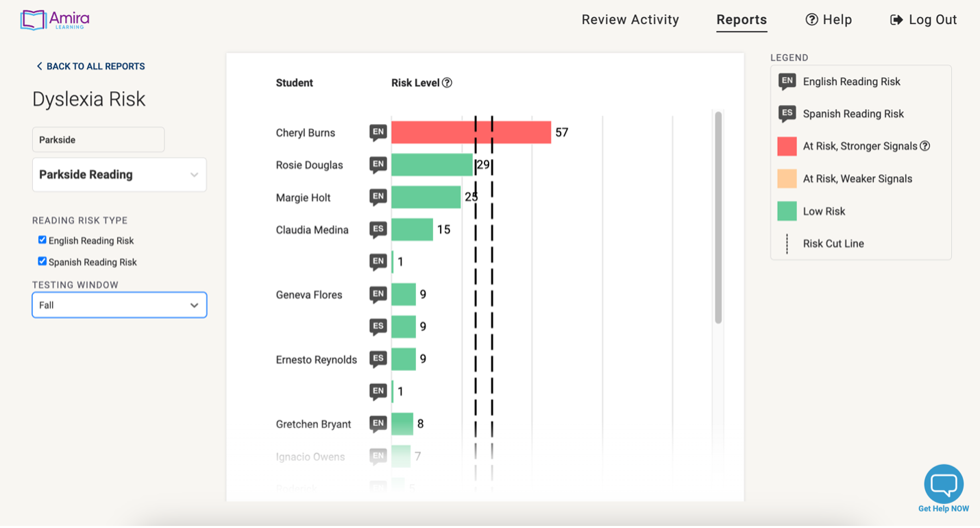The height and width of the screenshot is (528, 980).
Task: Click the score value 57
Action: [x=562, y=132]
